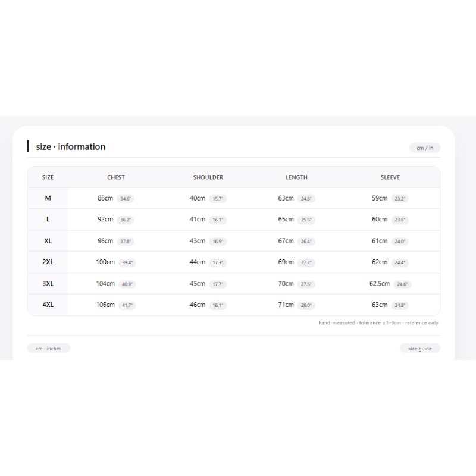Image resolution: width=476 pixels, height=476 pixels.
Task: Select the CHEST column header
Action: (116, 177)
